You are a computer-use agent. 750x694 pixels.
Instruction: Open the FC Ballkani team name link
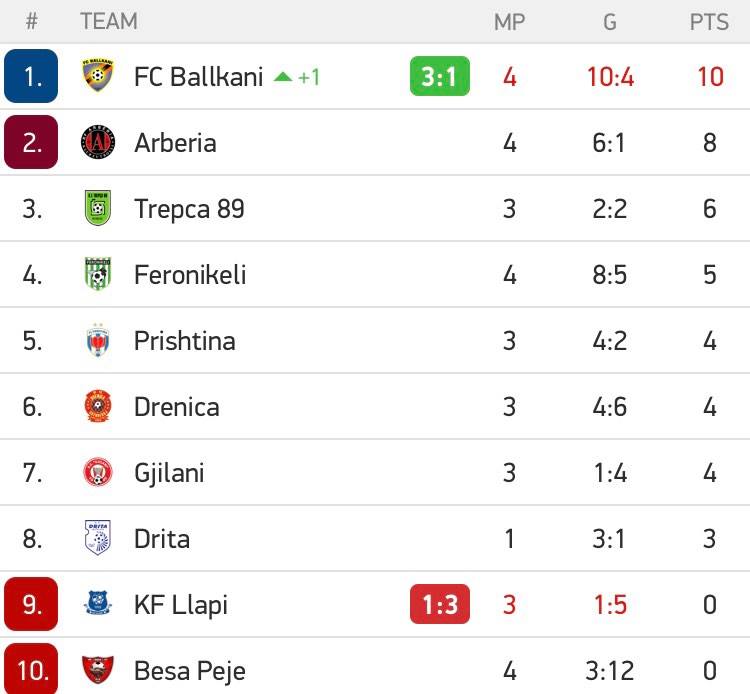[199, 77]
